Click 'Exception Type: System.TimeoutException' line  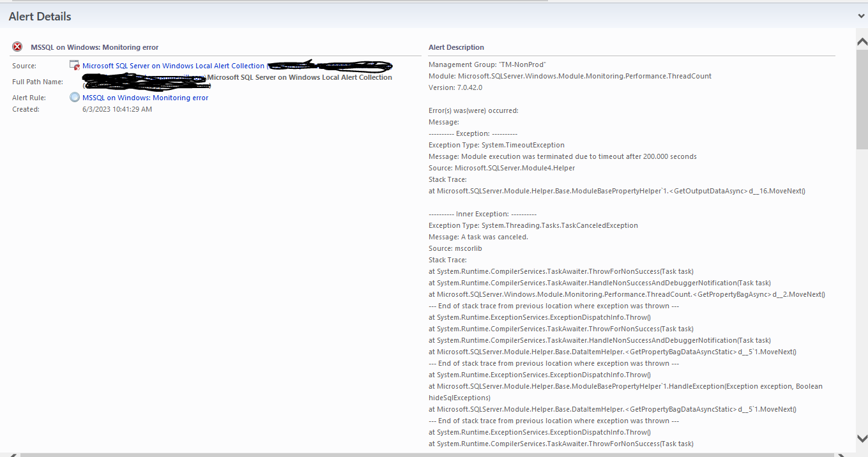496,145
